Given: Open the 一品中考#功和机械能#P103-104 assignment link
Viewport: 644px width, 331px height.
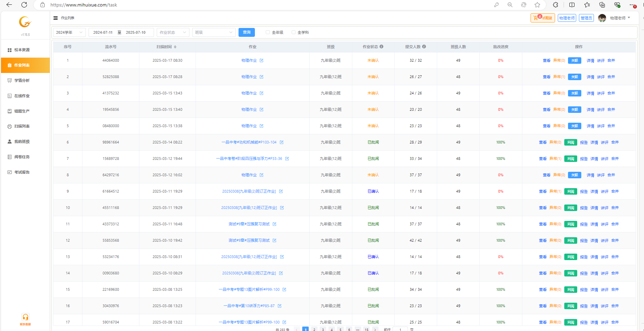Looking at the screenshot, I should coord(249,142).
